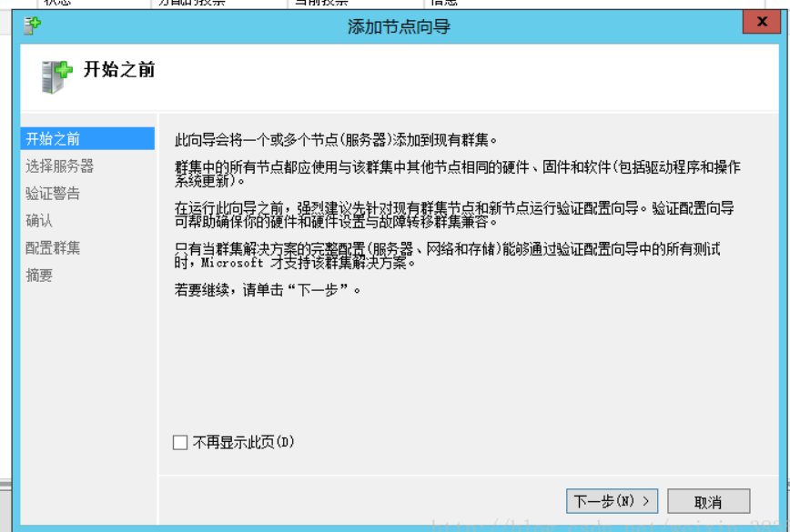
Task: Select the 选择服务器 step in sidebar
Action: 59,166
